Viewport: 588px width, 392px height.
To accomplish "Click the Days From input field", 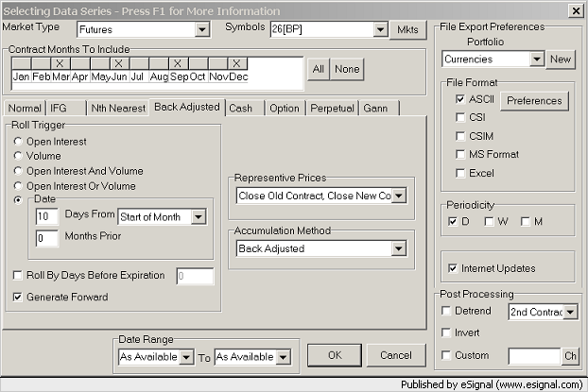I will [47, 217].
